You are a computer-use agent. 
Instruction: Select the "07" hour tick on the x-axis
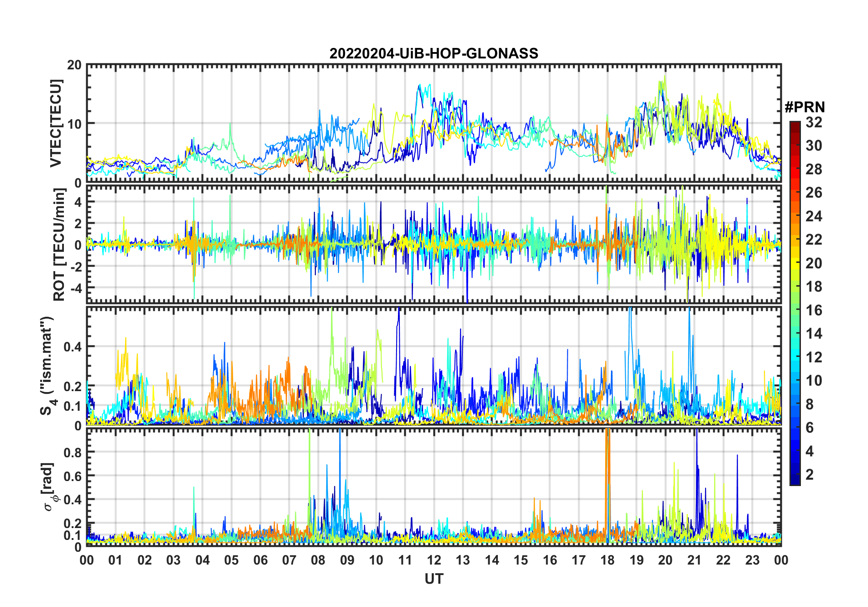point(289,560)
